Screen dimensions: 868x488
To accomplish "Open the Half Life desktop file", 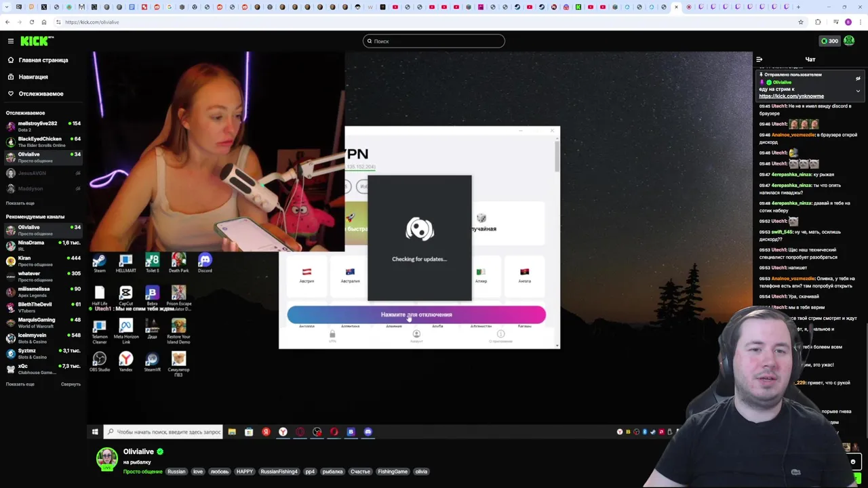I will coord(100,296).
